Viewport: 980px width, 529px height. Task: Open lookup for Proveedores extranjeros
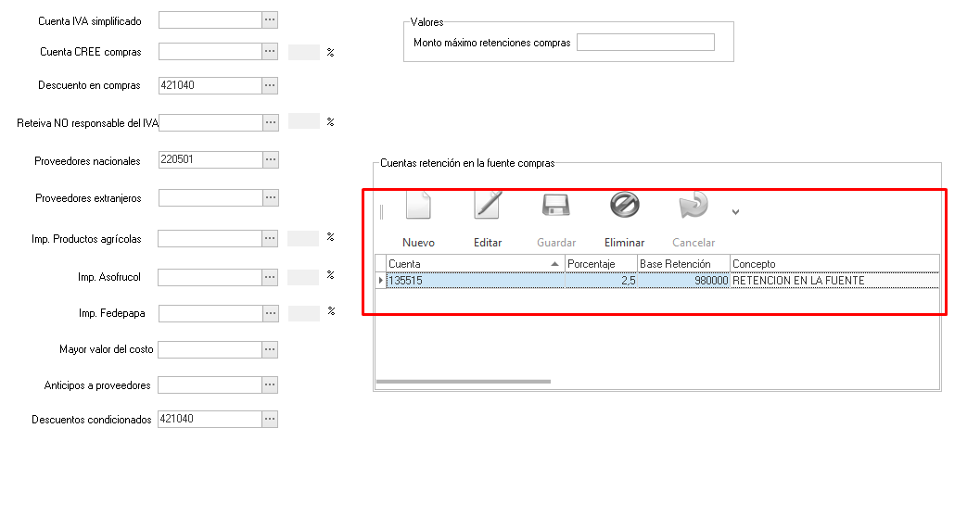click(x=270, y=197)
